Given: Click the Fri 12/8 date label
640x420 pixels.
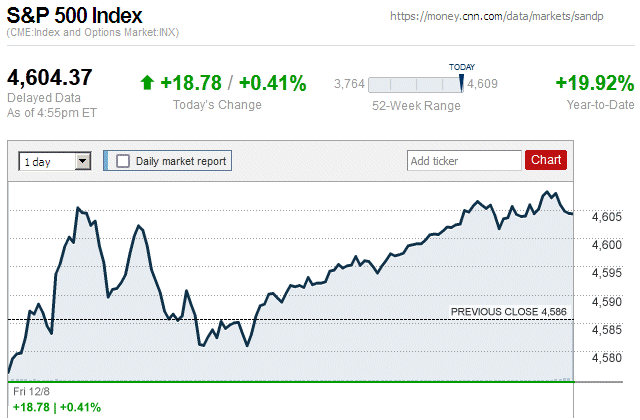Looking at the screenshot, I should [x=29, y=392].
